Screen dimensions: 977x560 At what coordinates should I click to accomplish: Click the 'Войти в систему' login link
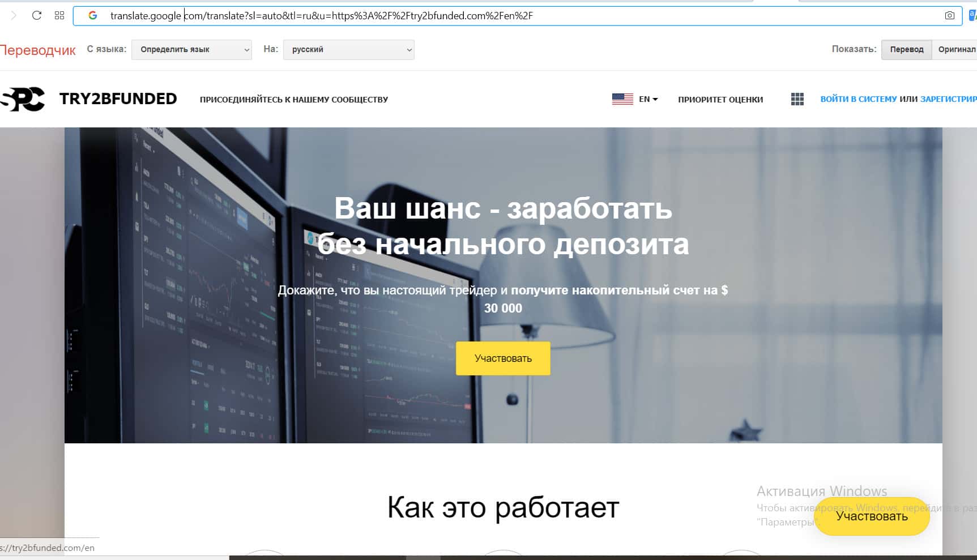(x=859, y=99)
